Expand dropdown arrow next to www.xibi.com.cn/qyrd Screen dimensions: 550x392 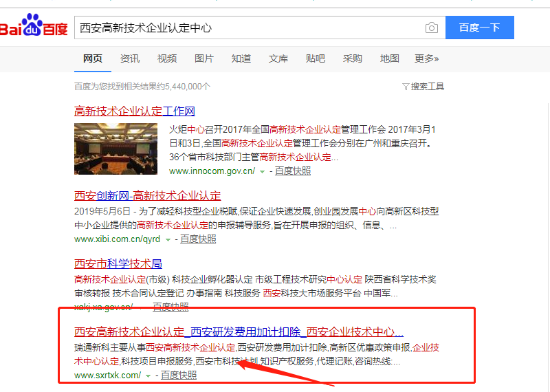tap(168, 239)
